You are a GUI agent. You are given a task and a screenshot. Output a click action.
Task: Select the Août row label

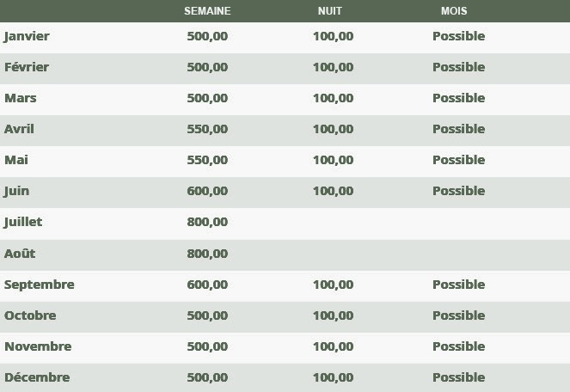pos(20,254)
